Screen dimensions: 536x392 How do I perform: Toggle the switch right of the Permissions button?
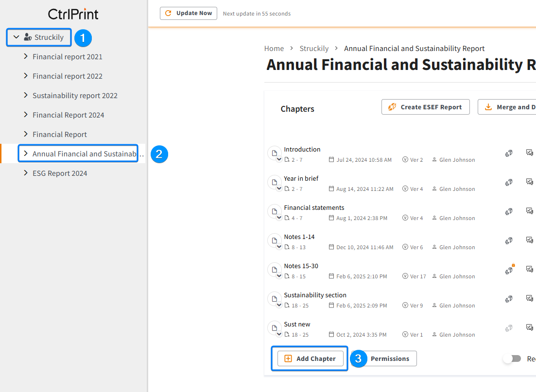tap(512, 358)
